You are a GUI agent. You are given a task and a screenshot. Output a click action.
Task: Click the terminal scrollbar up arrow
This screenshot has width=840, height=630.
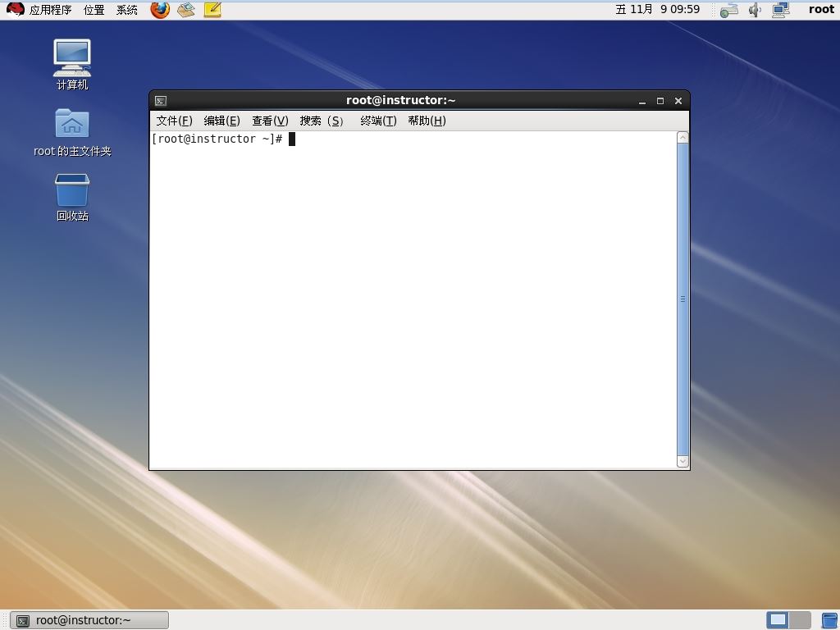point(682,138)
